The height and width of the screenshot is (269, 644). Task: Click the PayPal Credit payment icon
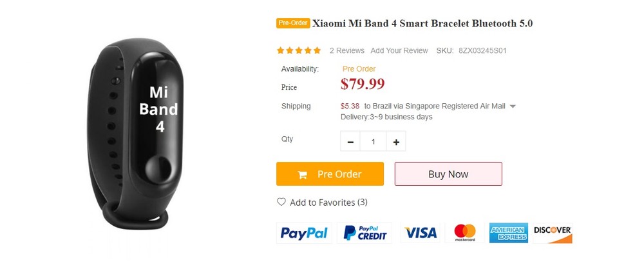(x=365, y=233)
